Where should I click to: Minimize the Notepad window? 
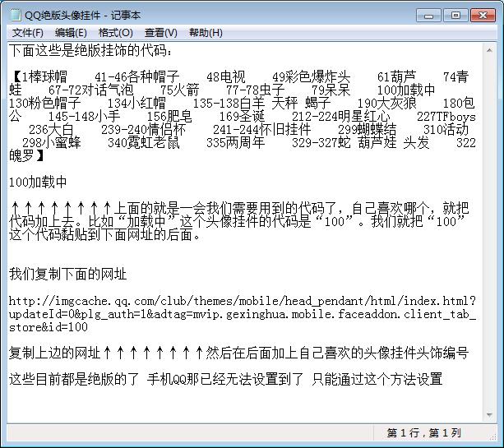click(x=428, y=16)
